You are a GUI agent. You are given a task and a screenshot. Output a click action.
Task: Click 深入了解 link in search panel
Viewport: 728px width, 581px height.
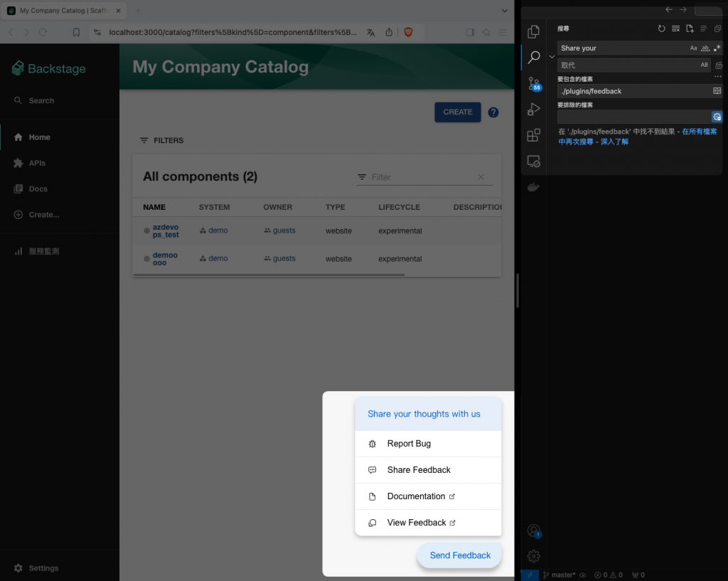pyautogui.click(x=614, y=142)
